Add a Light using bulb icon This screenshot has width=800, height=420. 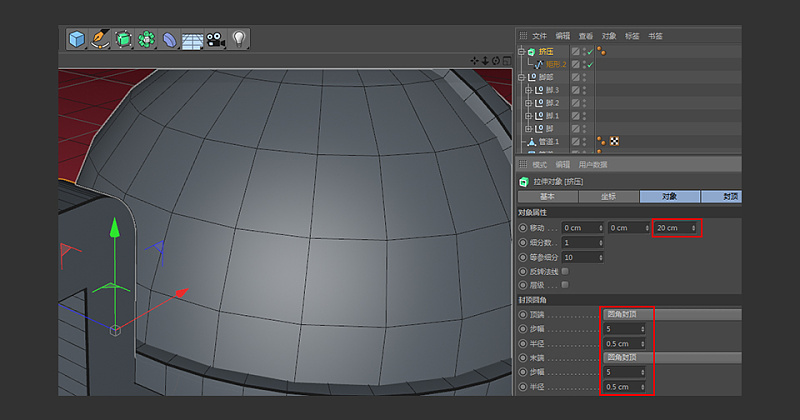pos(239,39)
